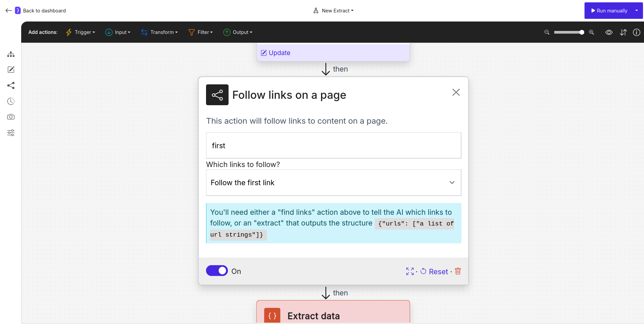
Task: Turn off the Follow links action
Action: [217, 271]
